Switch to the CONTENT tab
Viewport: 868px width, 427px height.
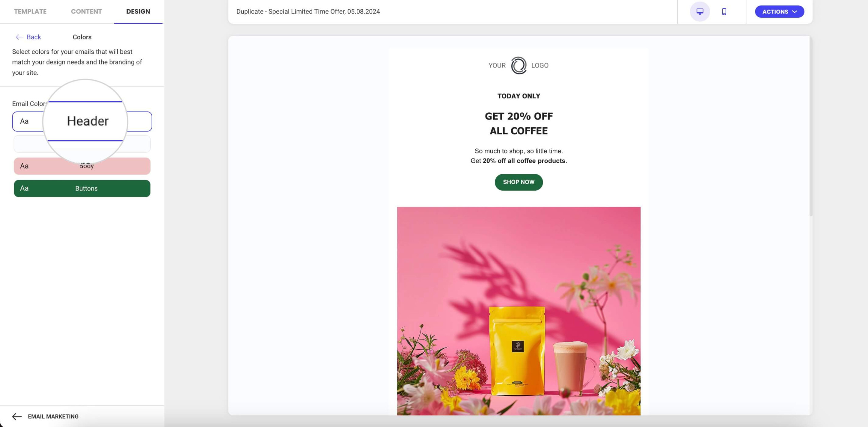tap(86, 11)
